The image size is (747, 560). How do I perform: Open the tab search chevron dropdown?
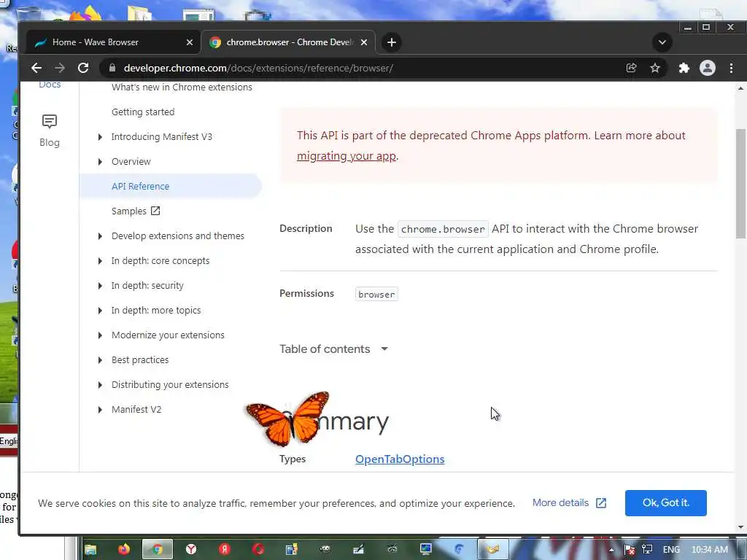point(662,42)
